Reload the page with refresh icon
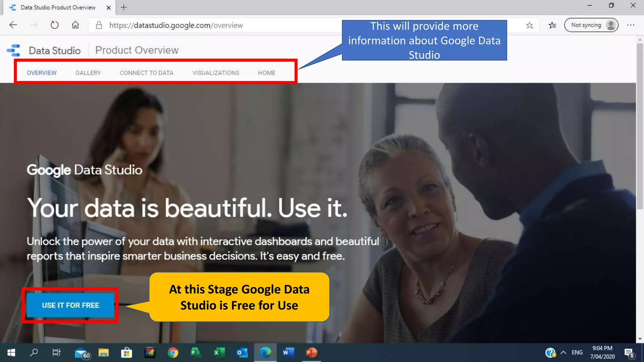Screen dimensions: 644x362 pos(55,25)
